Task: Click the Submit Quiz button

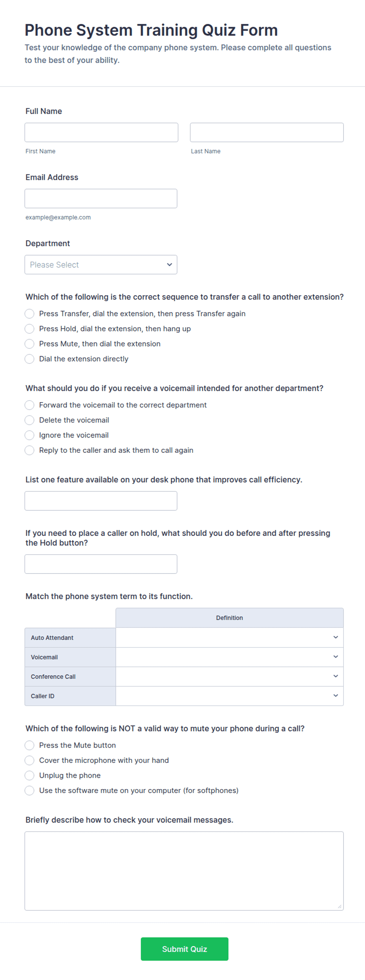Action: 184,949
